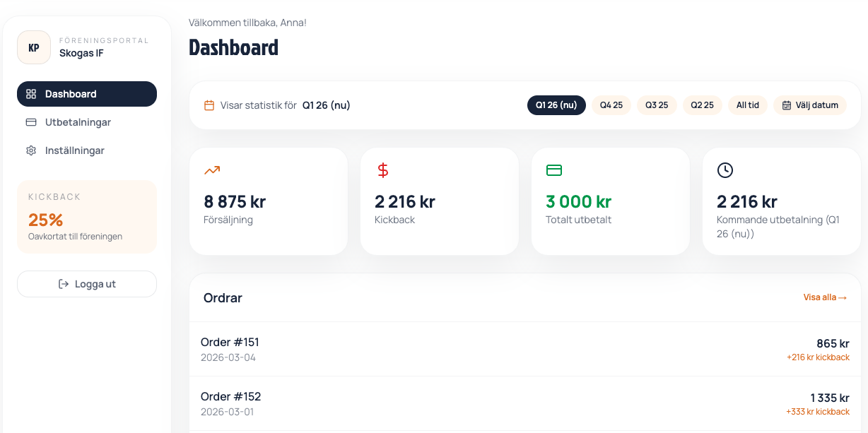Image resolution: width=868 pixels, height=433 pixels.
Task: Click the red dollar icon on Kickback card
Action: [383, 170]
